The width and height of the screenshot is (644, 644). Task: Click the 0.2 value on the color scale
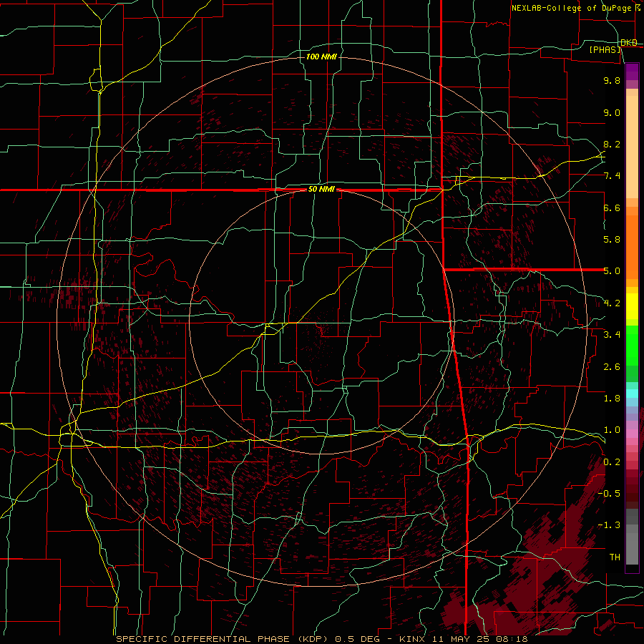pyautogui.click(x=612, y=462)
